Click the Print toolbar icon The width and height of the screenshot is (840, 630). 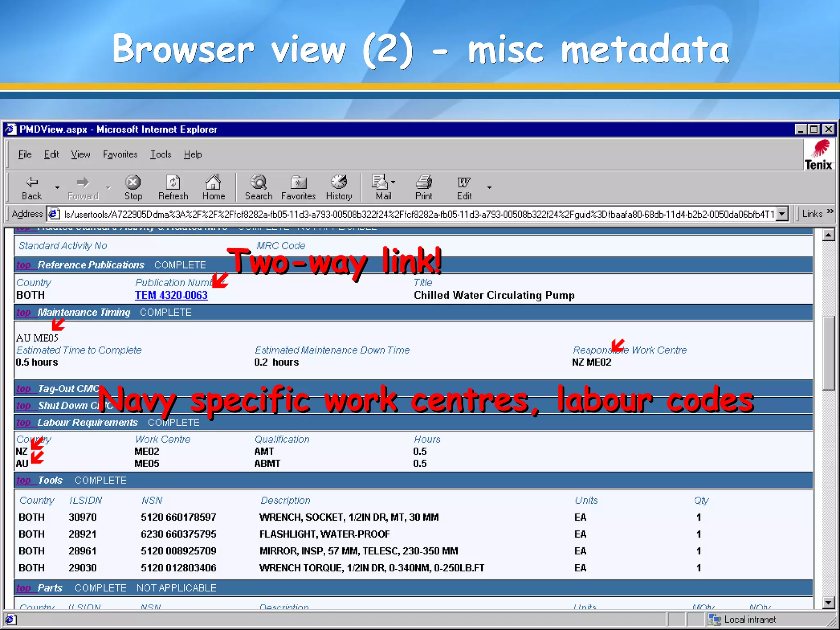pos(424,182)
